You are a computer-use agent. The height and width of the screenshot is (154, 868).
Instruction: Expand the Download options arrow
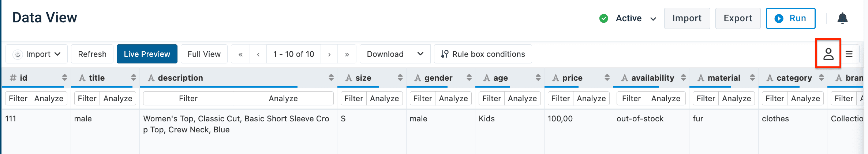pyautogui.click(x=420, y=54)
